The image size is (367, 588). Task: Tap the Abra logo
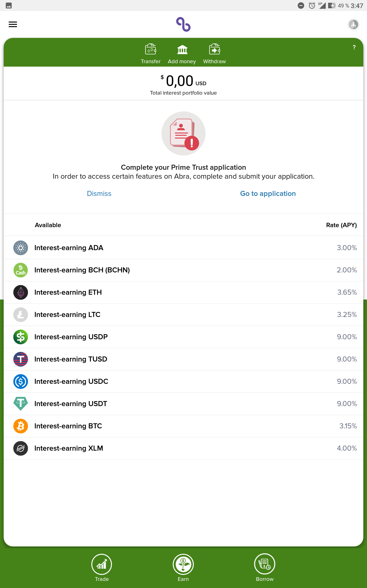point(183,24)
